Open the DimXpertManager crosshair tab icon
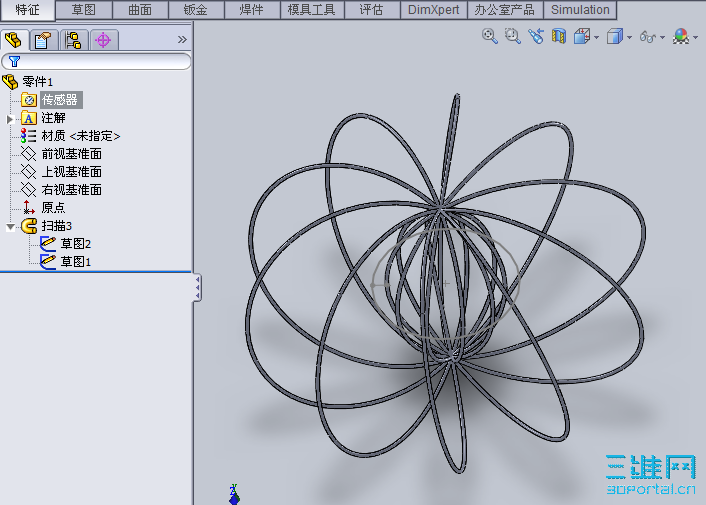 click(103, 40)
